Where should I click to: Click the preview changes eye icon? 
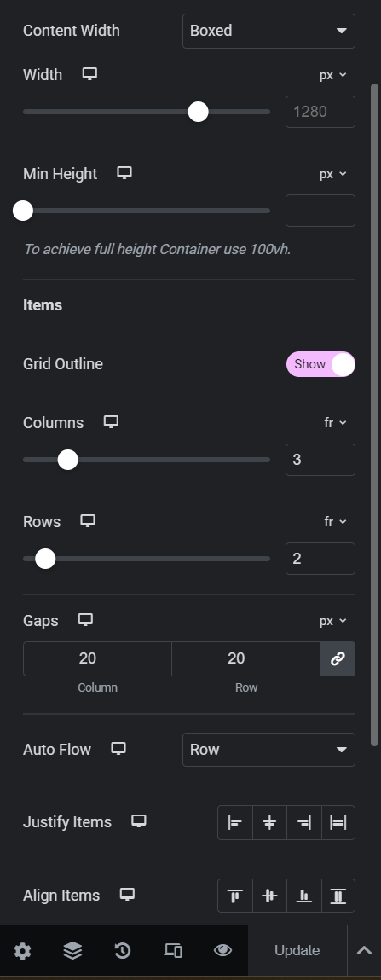pyautogui.click(x=222, y=951)
